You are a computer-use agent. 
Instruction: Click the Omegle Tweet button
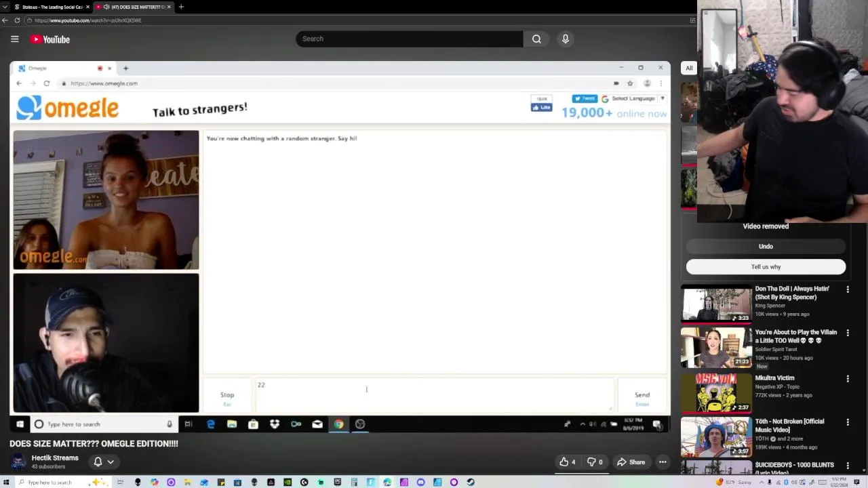(x=585, y=99)
